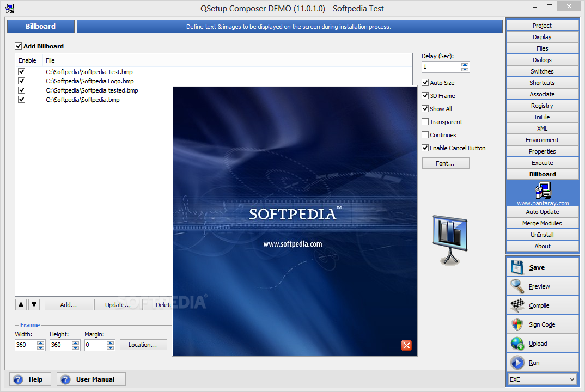Toggle Enable Cancel Button checkbox
Viewport: 585px width, 392px height.
pos(425,148)
